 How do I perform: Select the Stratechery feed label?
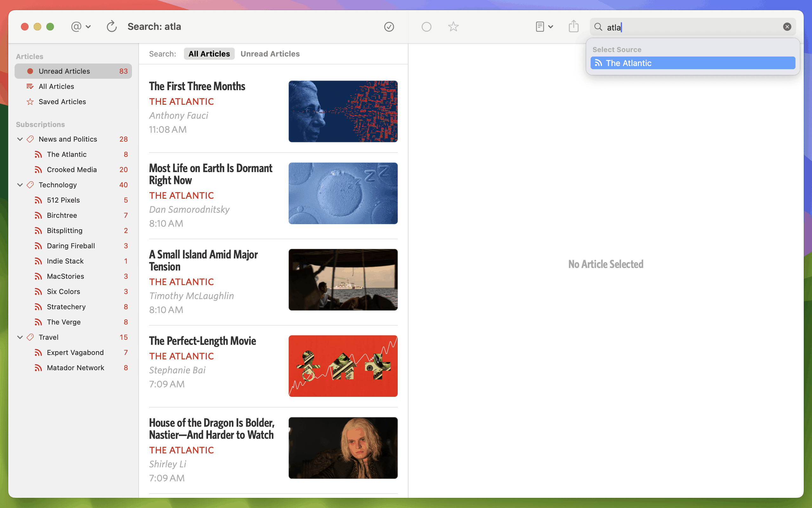(x=66, y=307)
